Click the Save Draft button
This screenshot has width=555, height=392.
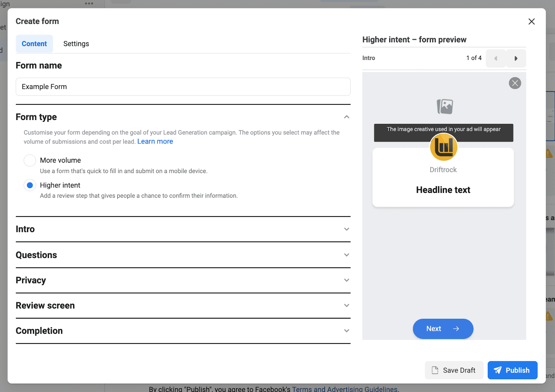point(454,370)
